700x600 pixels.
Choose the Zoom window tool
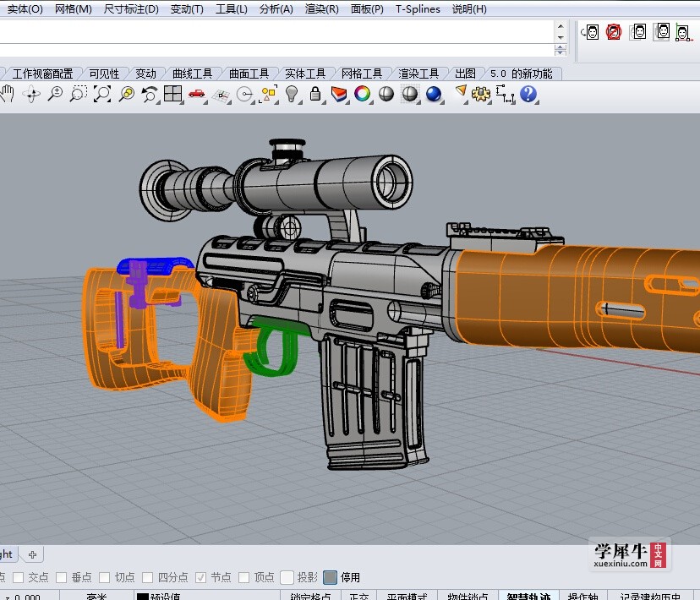tap(79, 94)
